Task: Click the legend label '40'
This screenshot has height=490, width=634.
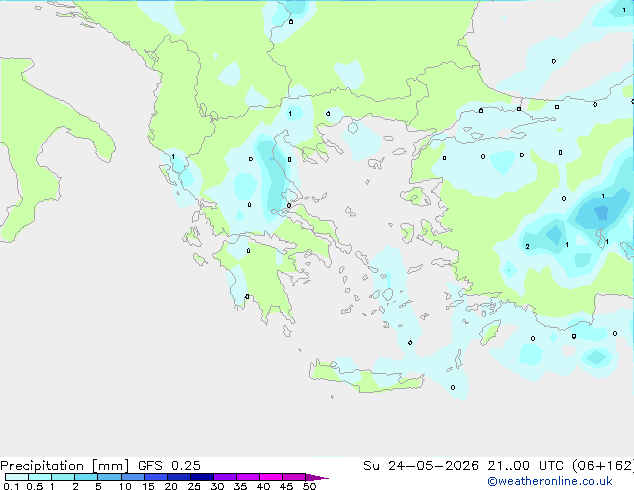Action: pos(263,486)
